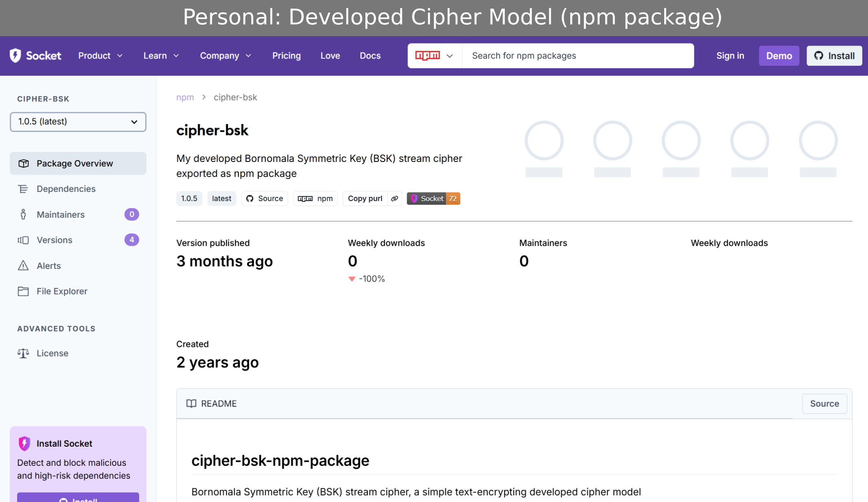
Task: Expand the Learn navigation menu
Action: tap(161, 56)
